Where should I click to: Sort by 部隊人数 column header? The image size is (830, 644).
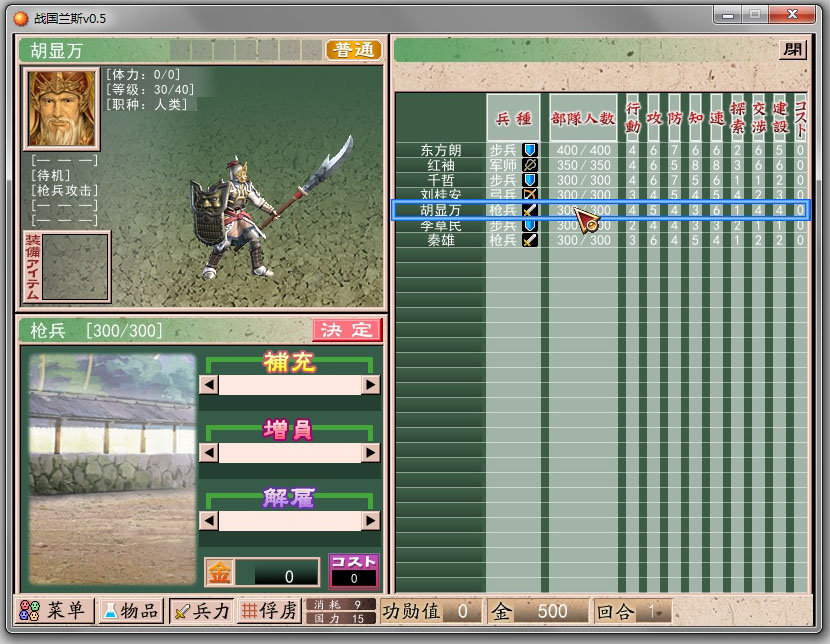click(x=583, y=117)
